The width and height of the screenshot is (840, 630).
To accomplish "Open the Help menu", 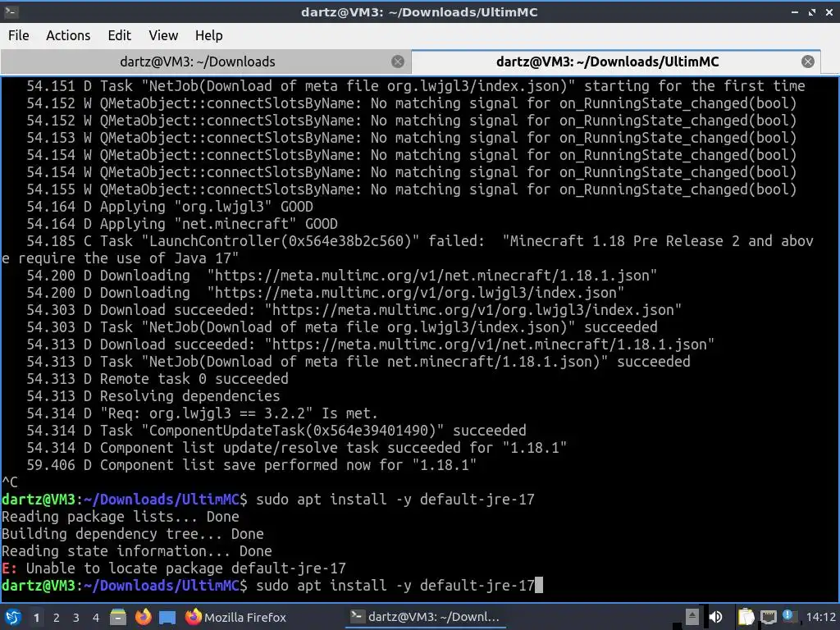I will 208,35.
